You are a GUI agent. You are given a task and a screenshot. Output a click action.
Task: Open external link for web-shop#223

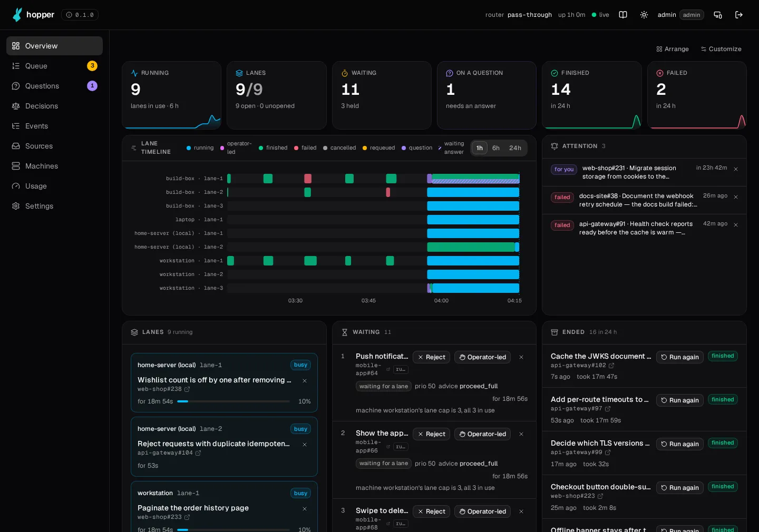(x=600, y=496)
